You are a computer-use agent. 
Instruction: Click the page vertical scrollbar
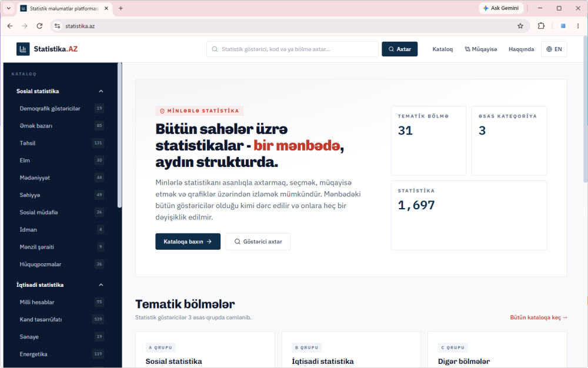pos(586,109)
